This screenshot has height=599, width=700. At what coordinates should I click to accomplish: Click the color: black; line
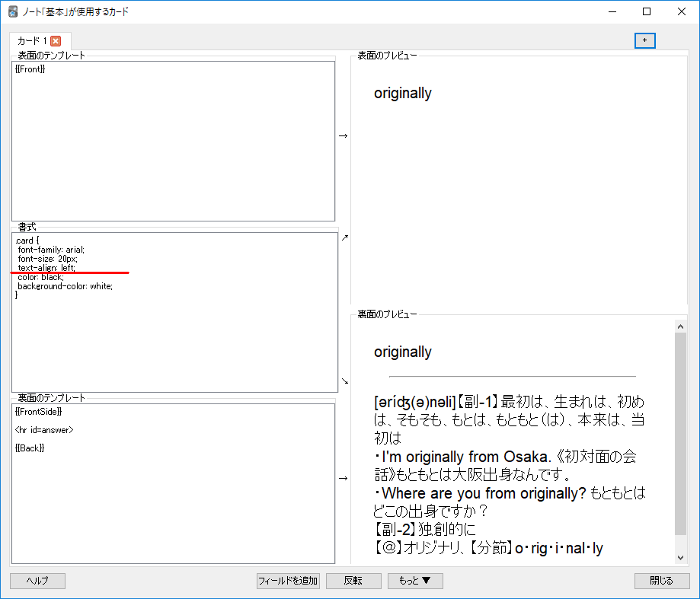click(40, 277)
